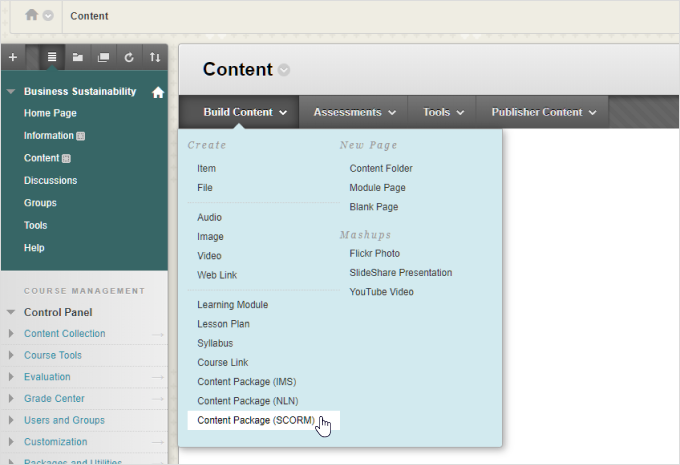This screenshot has height=465, width=680.
Task: Click the reorder arrows icon
Action: pyautogui.click(x=154, y=57)
